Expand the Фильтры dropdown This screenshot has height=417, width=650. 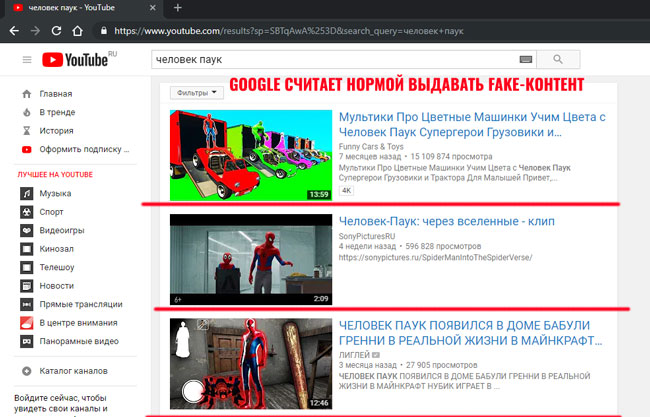(x=197, y=92)
